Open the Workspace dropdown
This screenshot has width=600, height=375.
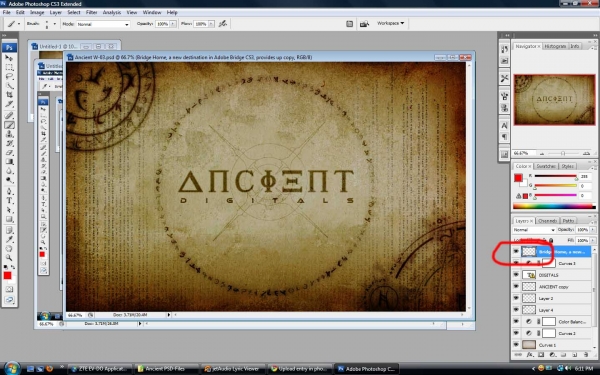click(390, 23)
